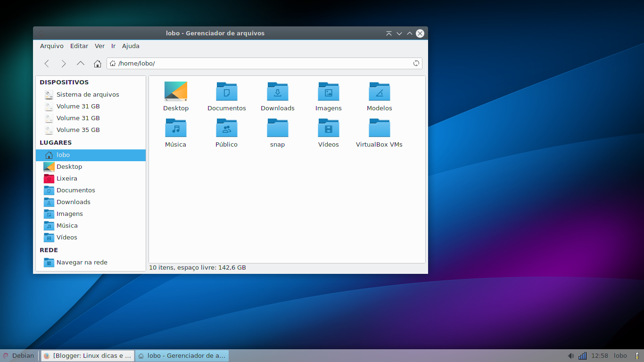This screenshot has height=362, width=644.
Task: Click the home icon in the toolbar
Action: point(97,63)
